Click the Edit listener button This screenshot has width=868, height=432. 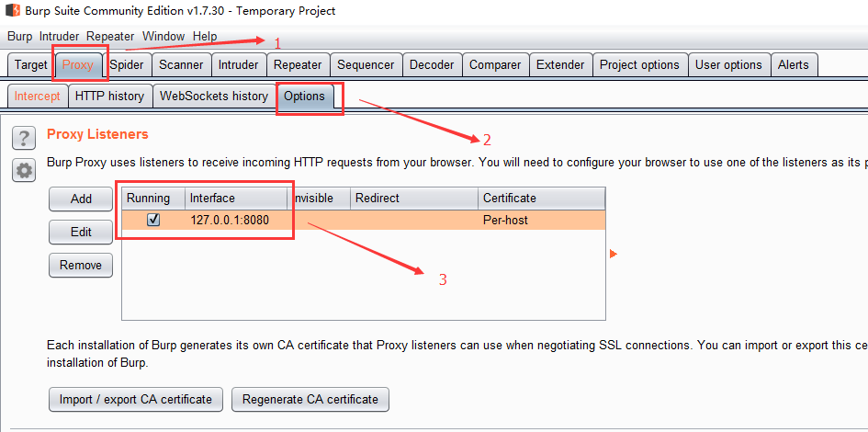tap(81, 233)
